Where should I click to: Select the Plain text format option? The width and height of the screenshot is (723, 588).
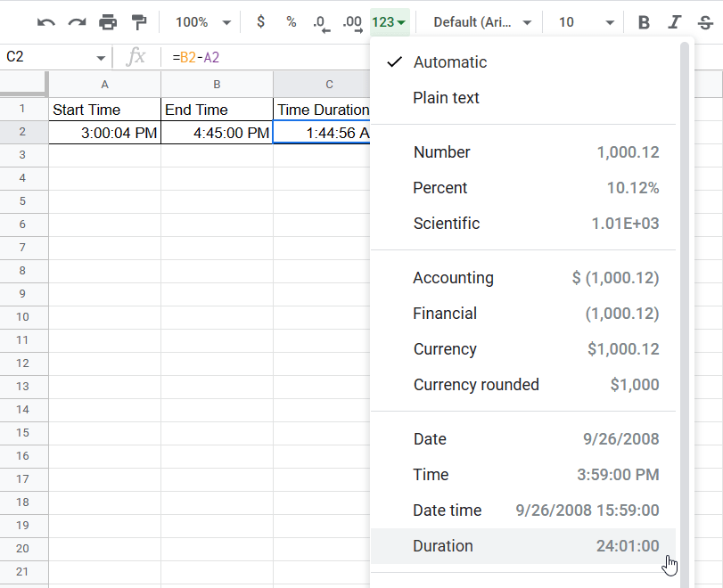[446, 98]
